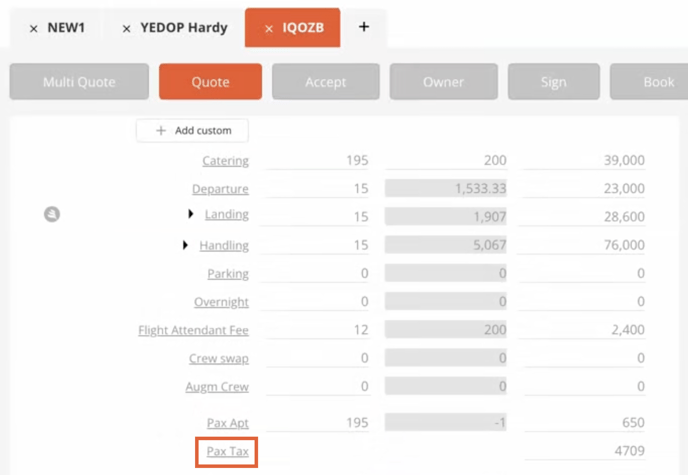Add a custom fee row
Image resolution: width=688 pixels, height=475 pixels.
pyautogui.click(x=193, y=130)
